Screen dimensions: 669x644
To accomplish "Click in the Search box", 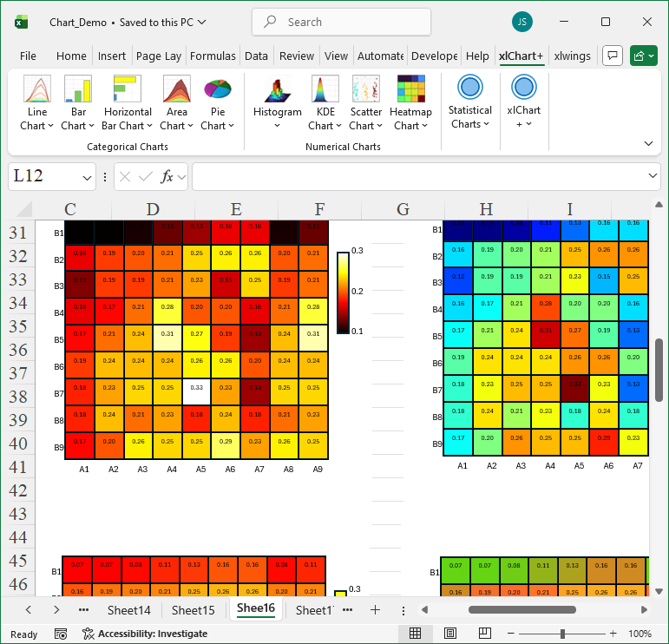I will tap(341, 22).
